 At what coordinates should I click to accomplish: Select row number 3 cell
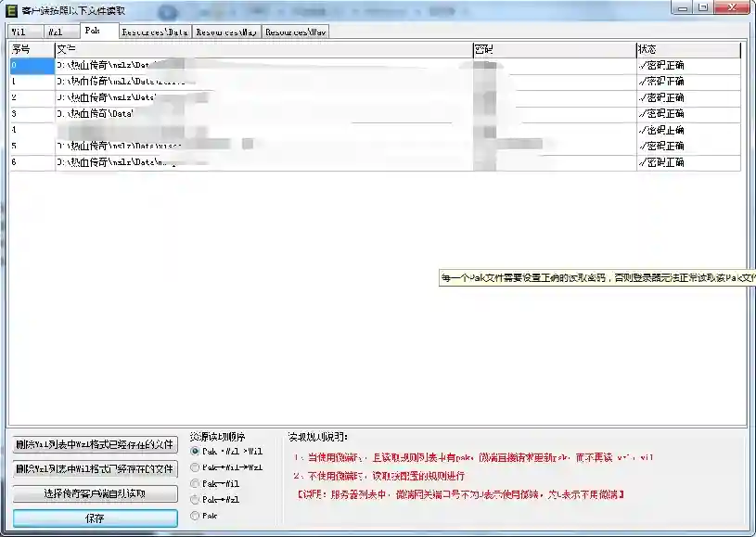pyautogui.click(x=32, y=114)
